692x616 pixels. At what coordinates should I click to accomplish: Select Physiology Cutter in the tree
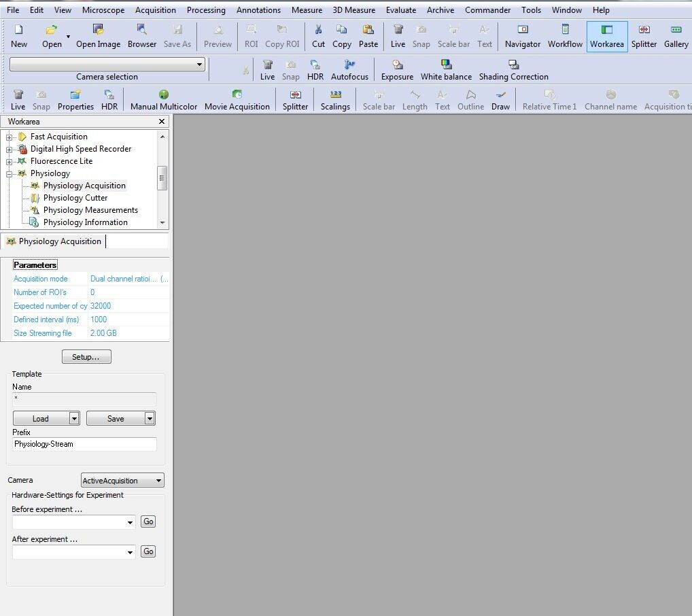(x=75, y=198)
